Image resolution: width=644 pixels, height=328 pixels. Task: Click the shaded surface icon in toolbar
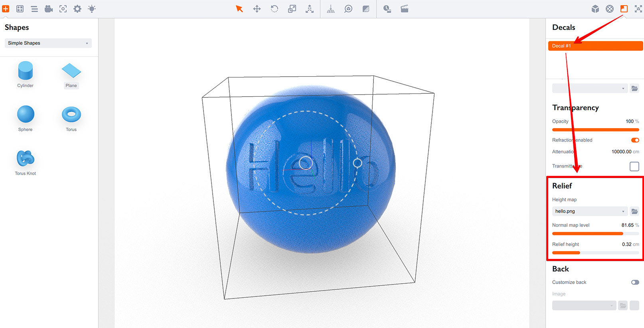coord(366,9)
